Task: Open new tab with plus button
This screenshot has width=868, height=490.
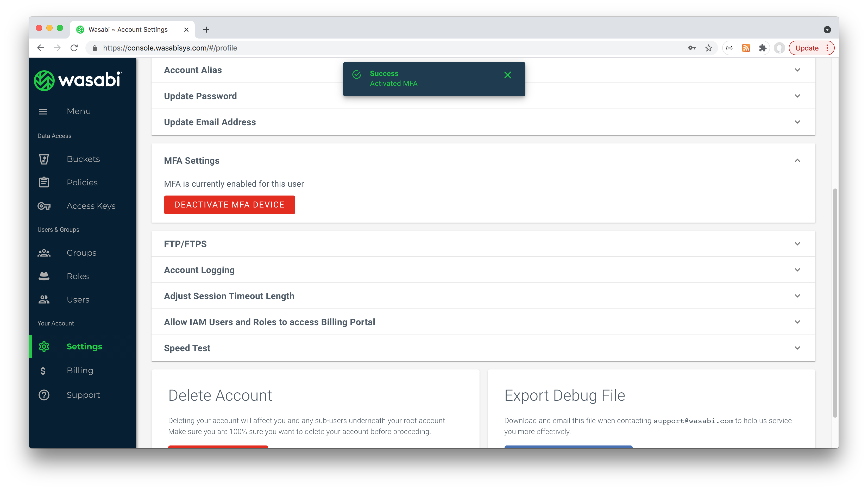Action: point(206,30)
